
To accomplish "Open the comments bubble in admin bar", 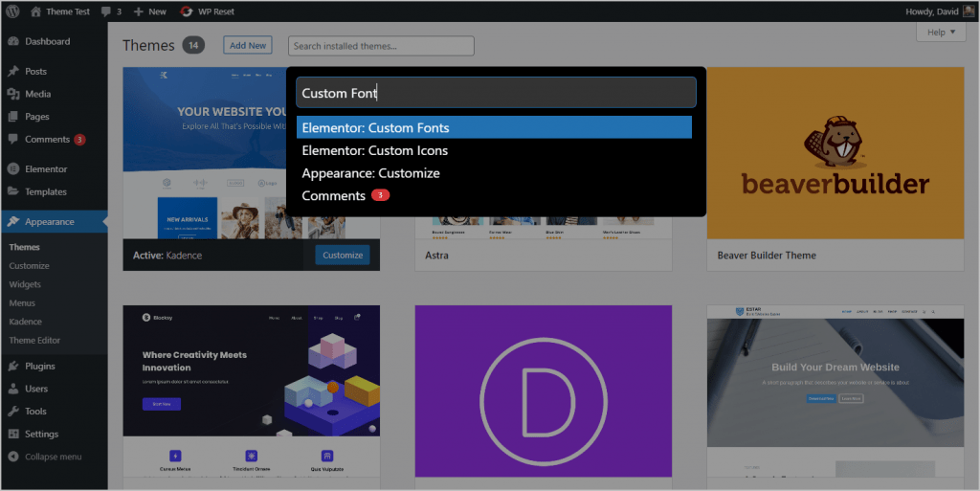I will pyautogui.click(x=111, y=11).
